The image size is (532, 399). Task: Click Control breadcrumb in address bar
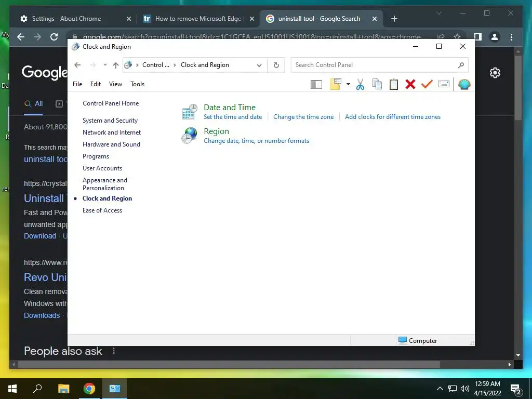[x=156, y=65]
